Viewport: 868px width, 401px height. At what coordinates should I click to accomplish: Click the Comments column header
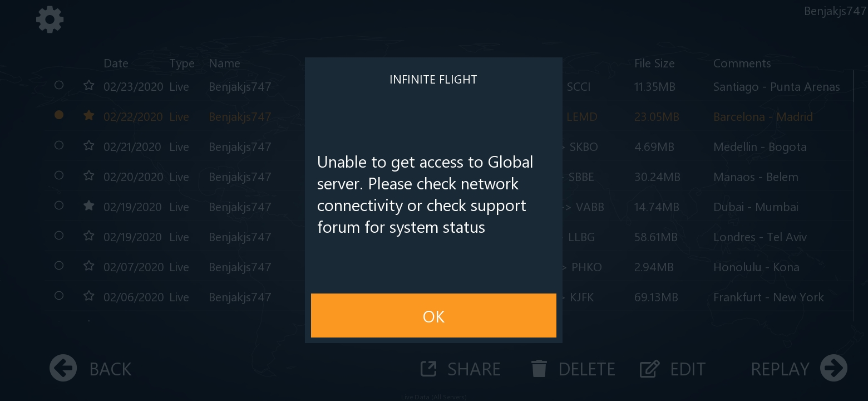click(x=742, y=63)
